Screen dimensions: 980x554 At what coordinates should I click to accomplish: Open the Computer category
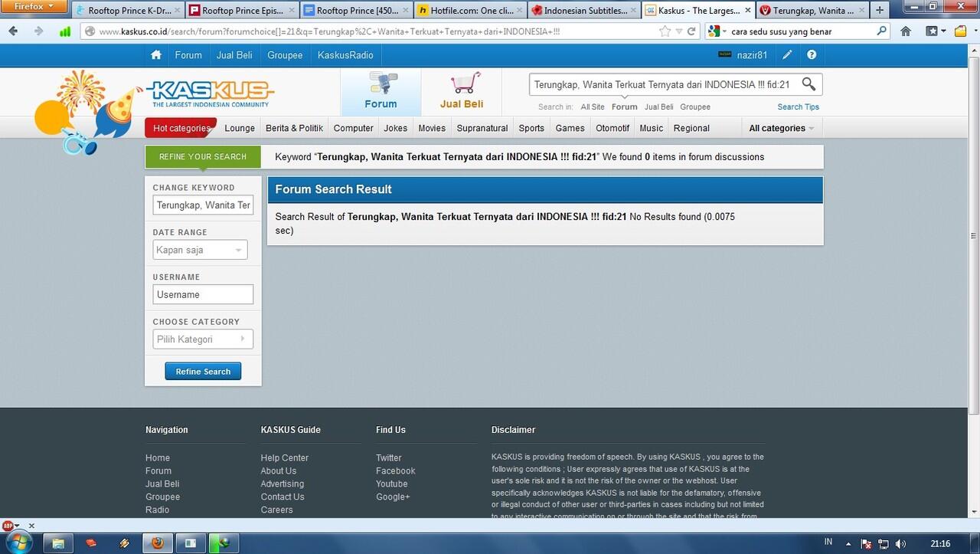pyautogui.click(x=354, y=128)
